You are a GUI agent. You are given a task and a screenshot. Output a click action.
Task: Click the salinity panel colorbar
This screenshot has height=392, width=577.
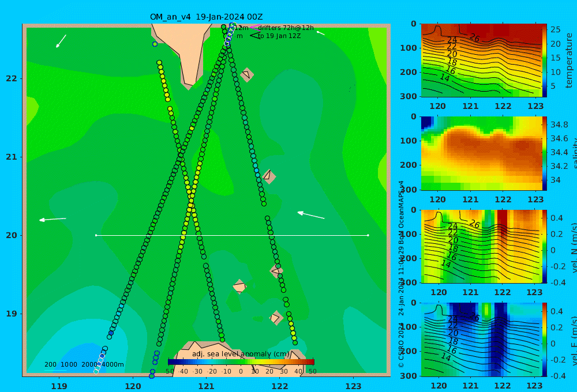(x=544, y=153)
